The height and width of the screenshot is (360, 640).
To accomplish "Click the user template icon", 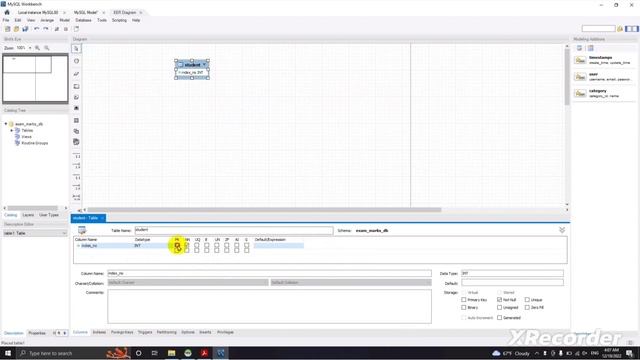I will coord(580,77).
